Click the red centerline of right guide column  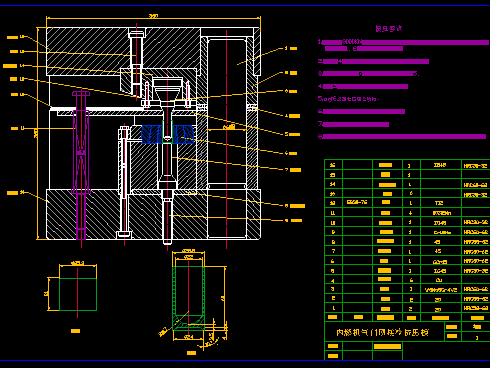pyautogui.click(x=227, y=138)
